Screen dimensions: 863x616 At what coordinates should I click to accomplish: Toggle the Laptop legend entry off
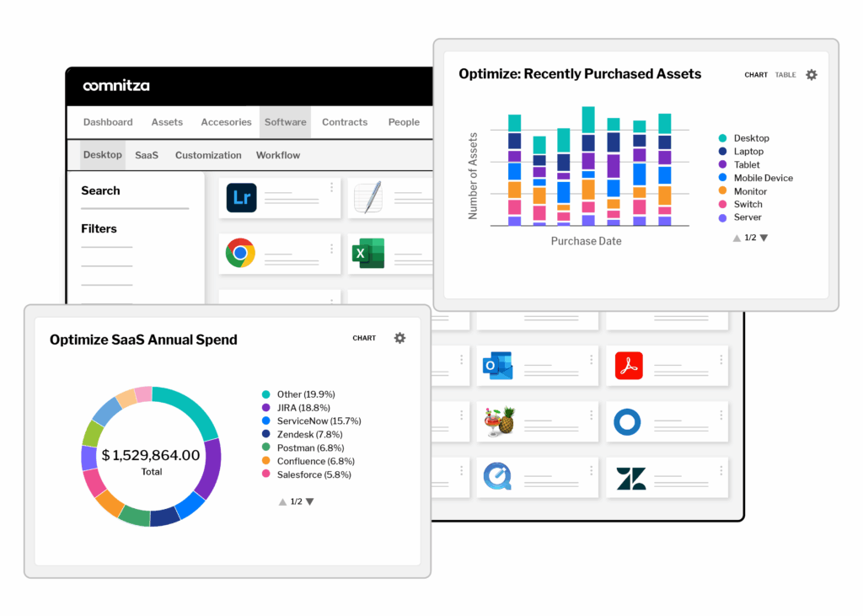point(747,151)
